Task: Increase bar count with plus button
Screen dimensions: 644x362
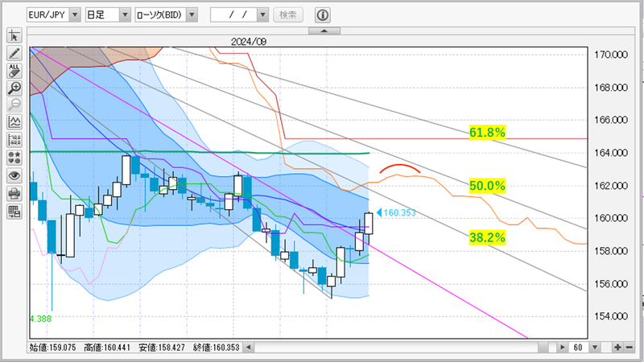Action: click(617, 348)
